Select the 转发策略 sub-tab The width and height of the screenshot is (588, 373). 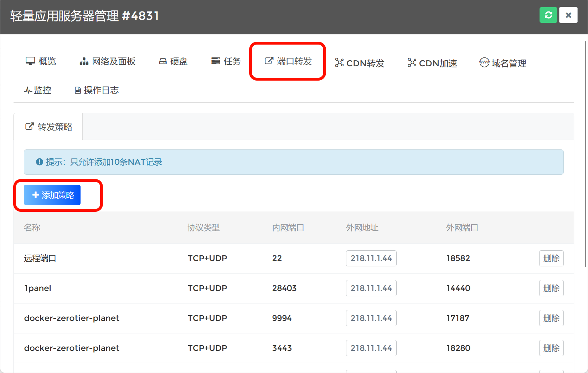pyautogui.click(x=48, y=127)
